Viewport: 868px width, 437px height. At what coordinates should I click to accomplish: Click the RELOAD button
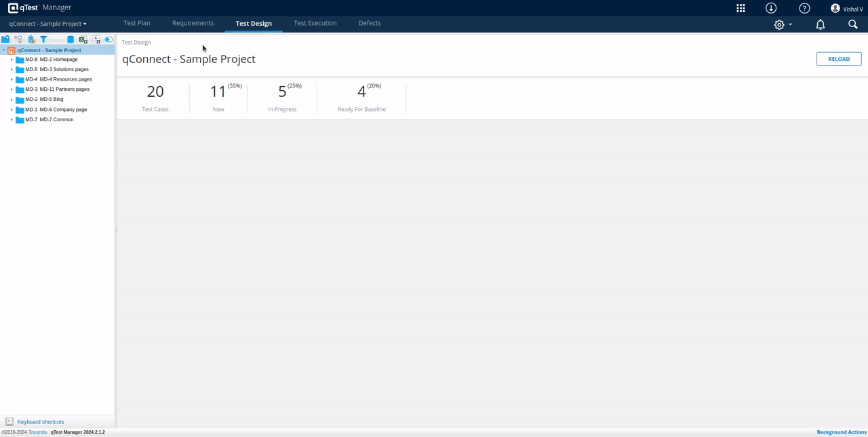pos(839,59)
